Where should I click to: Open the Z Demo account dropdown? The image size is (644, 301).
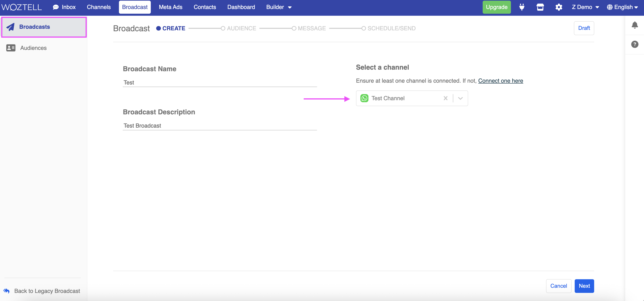585,7
